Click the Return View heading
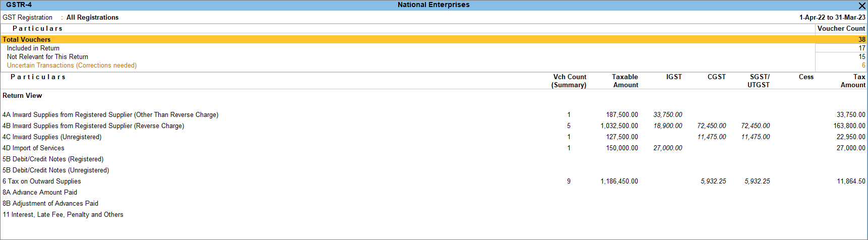The height and width of the screenshot is (240, 868). (22, 96)
